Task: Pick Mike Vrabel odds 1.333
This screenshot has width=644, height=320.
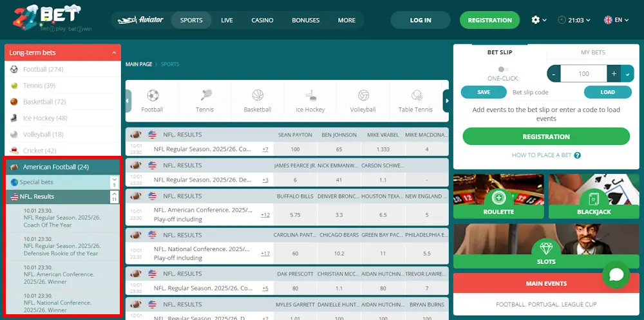Action: (x=383, y=149)
